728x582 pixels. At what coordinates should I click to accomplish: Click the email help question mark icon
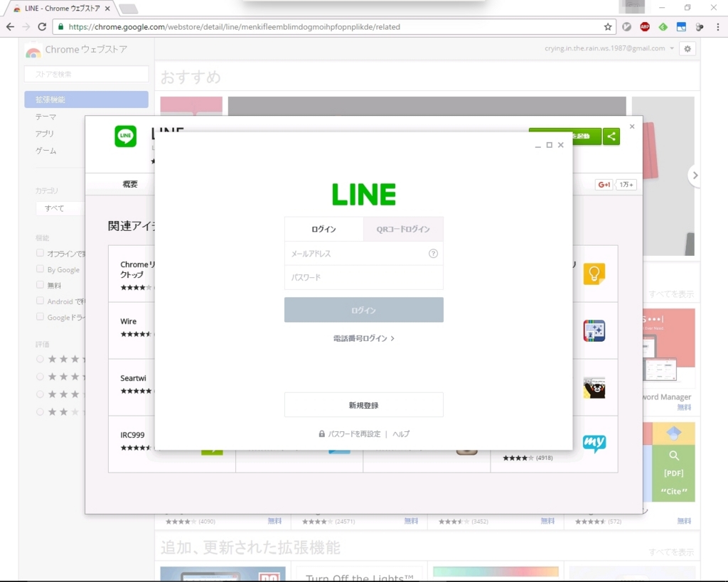[433, 254]
